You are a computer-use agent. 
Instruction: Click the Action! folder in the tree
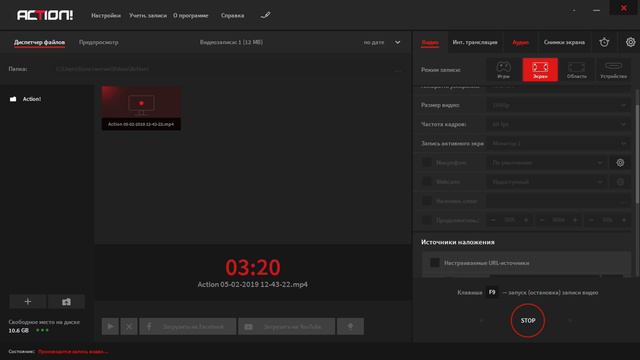coord(32,99)
